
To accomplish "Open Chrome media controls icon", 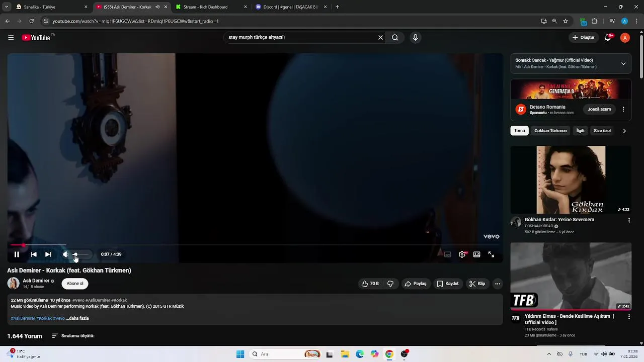I will [x=612, y=21].
